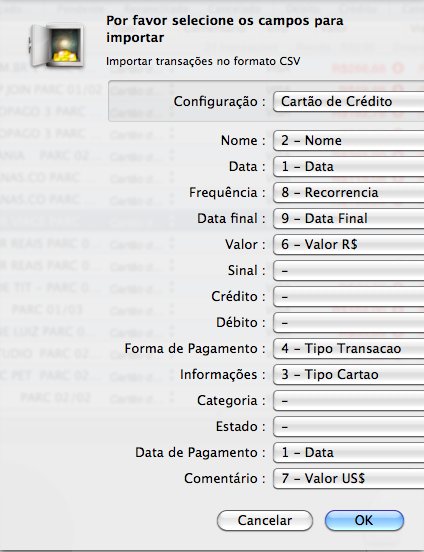Click 'Importar transações no formato CSV' text
The width and height of the screenshot is (424, 552).
203,61
